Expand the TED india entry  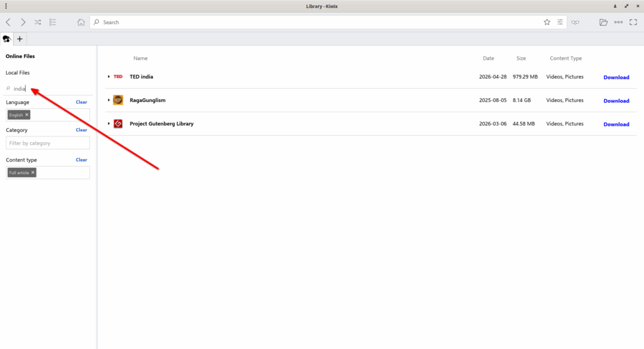point(109,77)
